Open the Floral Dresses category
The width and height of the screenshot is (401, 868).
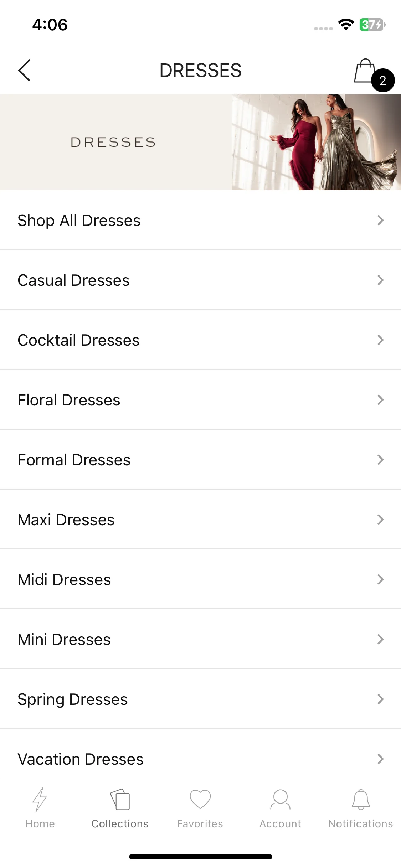pyautogui.click(x=200, y=400)
